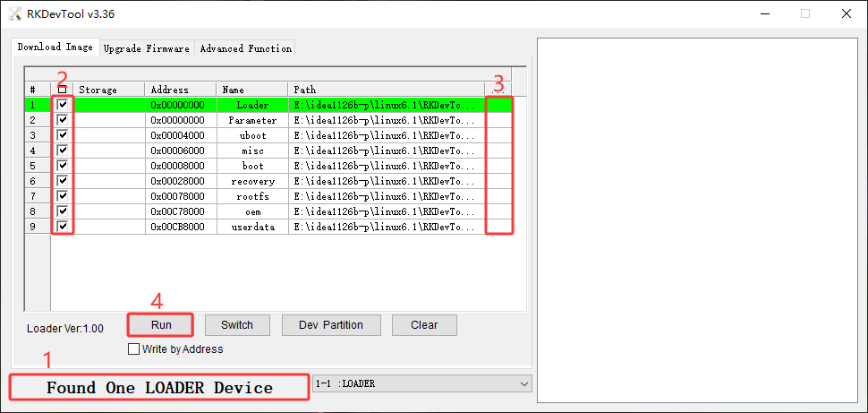Image resolution: width=868 pixels, height=413 pixels.
Task: Enable the Write by Address option
Action: tap(133, 349)
